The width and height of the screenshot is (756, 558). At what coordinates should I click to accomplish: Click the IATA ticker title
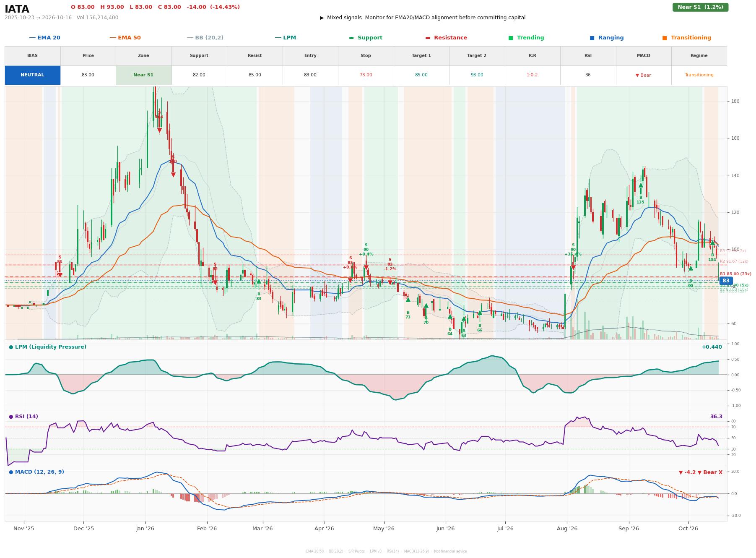[17, 9]
